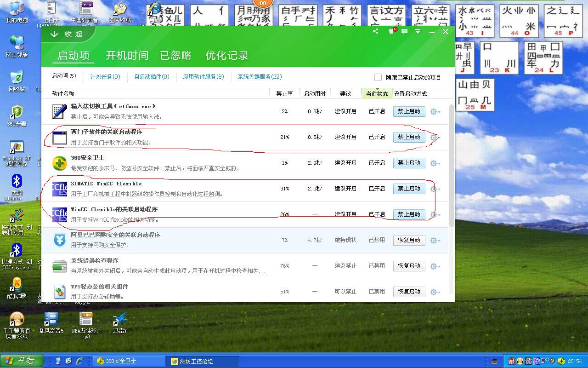Switch to the 启动项 main tab
Viewport: 588px width, 368px height.
(x=73, y=56)
